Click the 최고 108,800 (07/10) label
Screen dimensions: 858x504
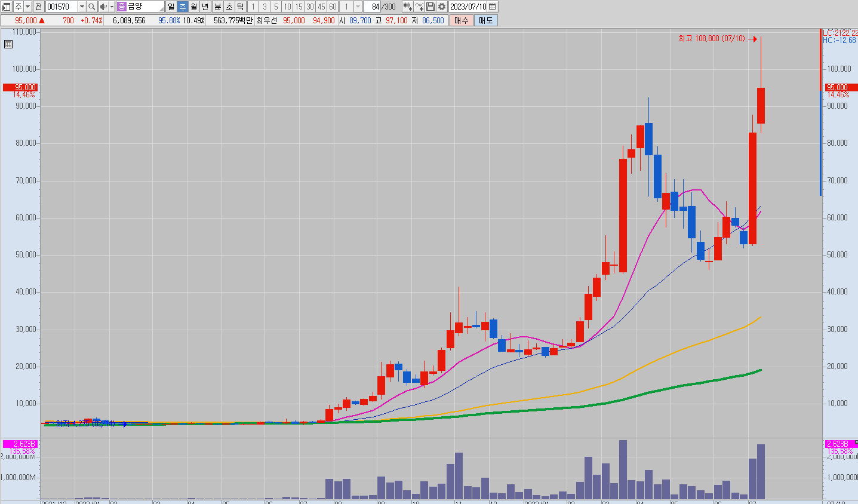click(712, 39)
